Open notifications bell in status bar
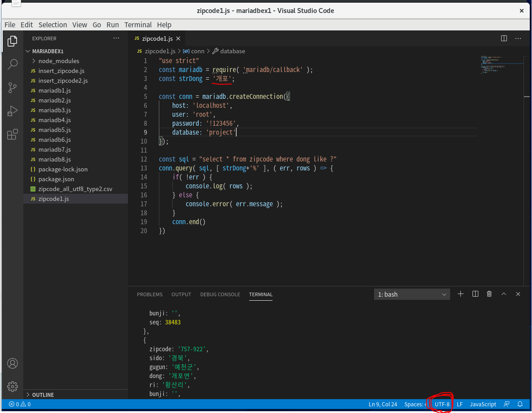 point(520,404)
